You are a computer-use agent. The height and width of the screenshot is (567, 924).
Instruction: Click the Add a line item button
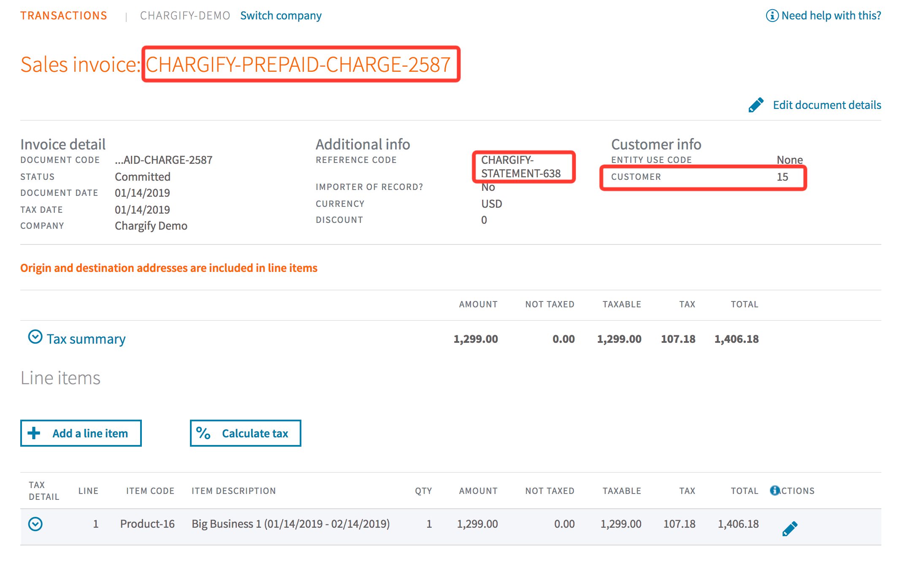coord(81,433)
